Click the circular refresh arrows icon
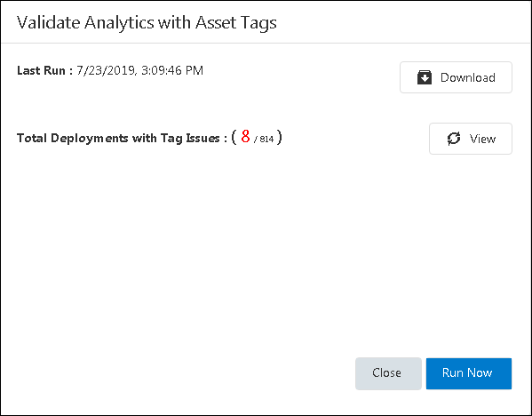Image resolution: width=532 pixels, height=416 pixels. [x=454, y=139]
